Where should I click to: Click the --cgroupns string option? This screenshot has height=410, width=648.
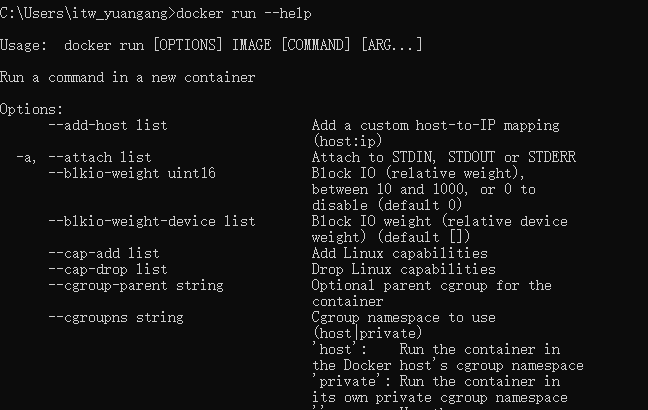pos(115,317)
